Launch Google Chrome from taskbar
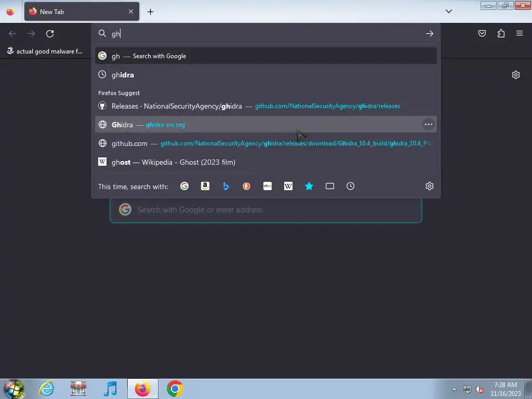The image size is (532, 399). [175, 389]
